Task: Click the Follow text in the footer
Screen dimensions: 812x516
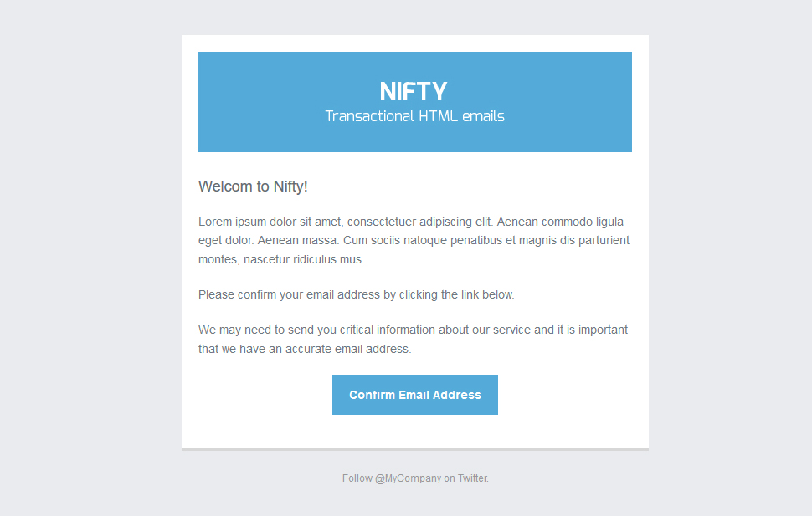Action: [355, 478]
